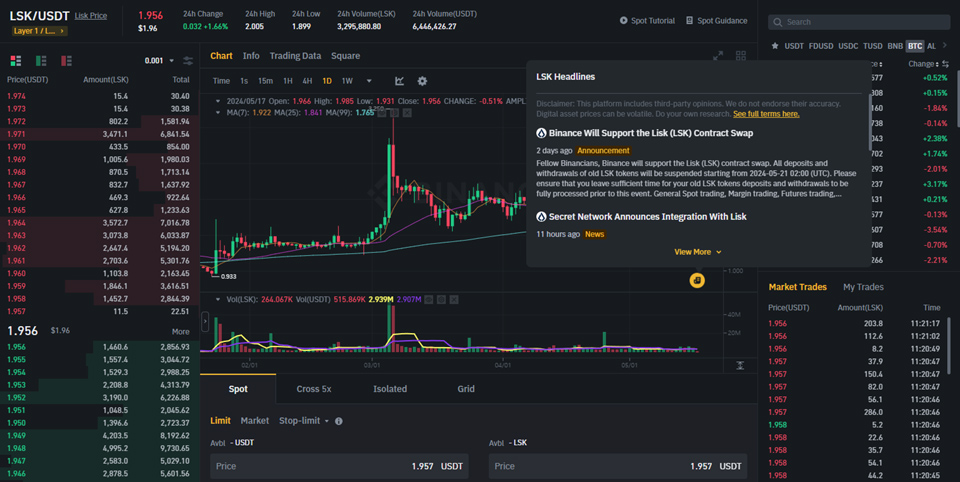Show buy orders only in order book

41,61
